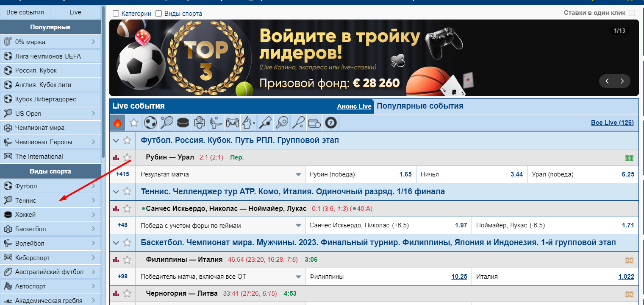
Task: Select the fire icon popular live filter
Action: [x=117, y=123]
